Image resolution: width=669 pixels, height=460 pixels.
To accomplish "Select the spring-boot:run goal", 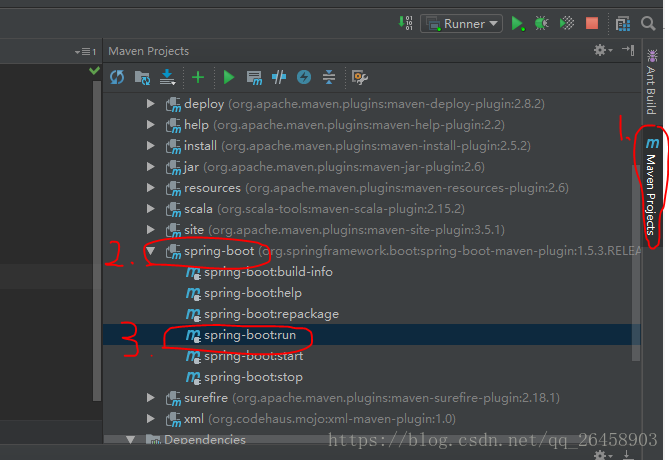I will 250,335.
